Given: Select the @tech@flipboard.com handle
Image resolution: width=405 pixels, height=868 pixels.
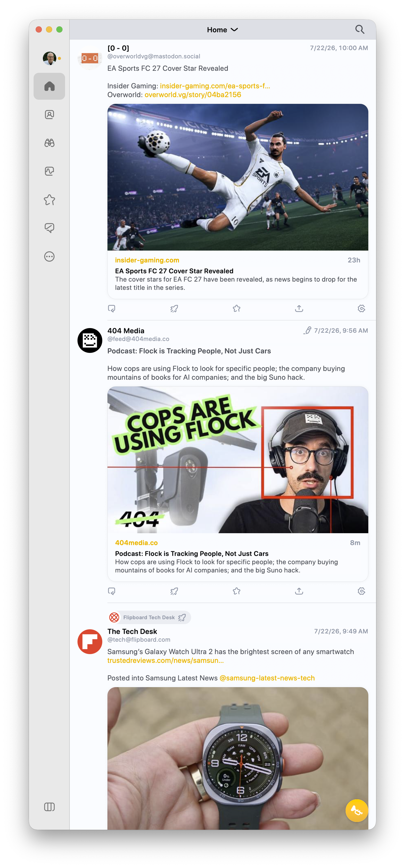Looking at the screenshot, I should 138,640.
